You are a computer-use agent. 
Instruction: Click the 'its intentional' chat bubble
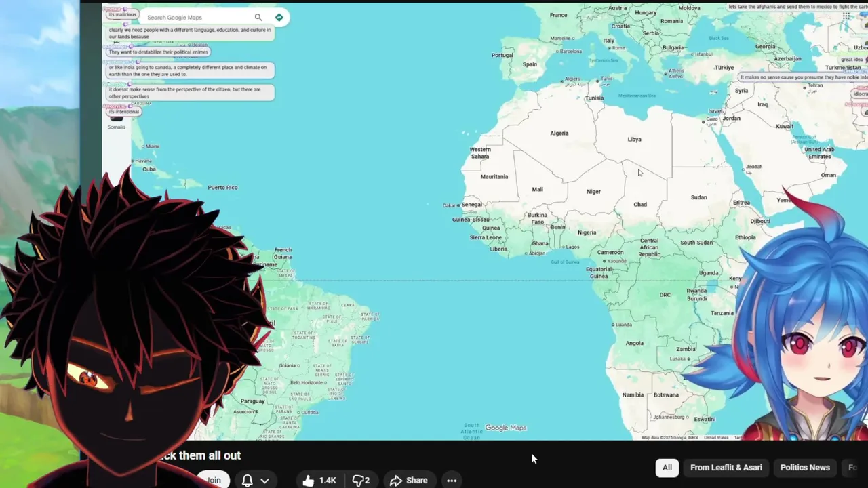tap(123, 112)
